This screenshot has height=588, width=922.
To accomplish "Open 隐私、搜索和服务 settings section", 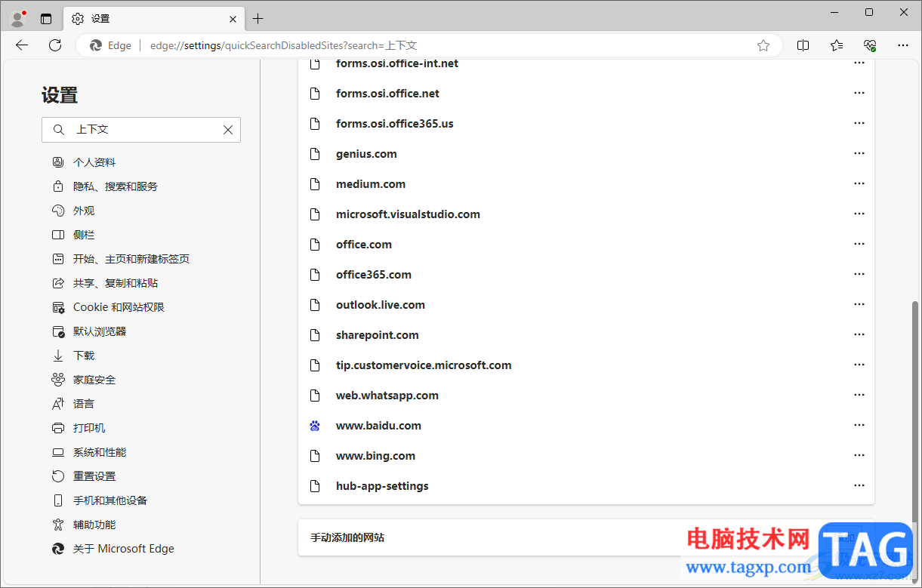I will point(105,186).
